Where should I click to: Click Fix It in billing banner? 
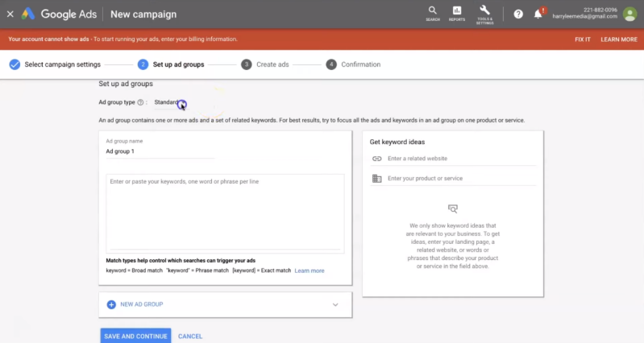(582, 39)
